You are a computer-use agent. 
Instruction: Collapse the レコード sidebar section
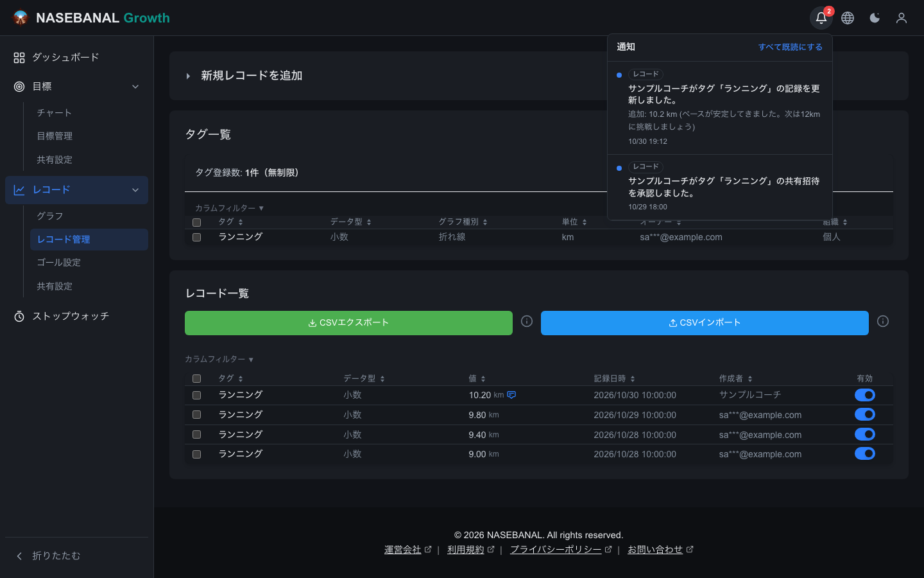point(135,190)
